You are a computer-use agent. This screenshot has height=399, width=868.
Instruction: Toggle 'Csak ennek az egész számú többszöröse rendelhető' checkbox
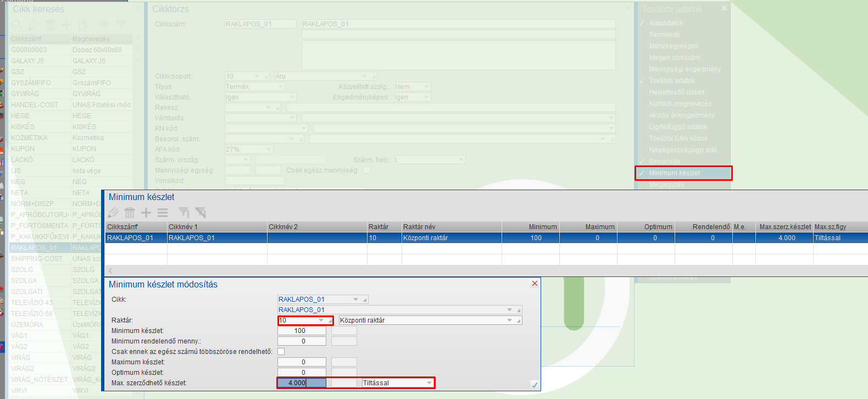pos(281,352)
